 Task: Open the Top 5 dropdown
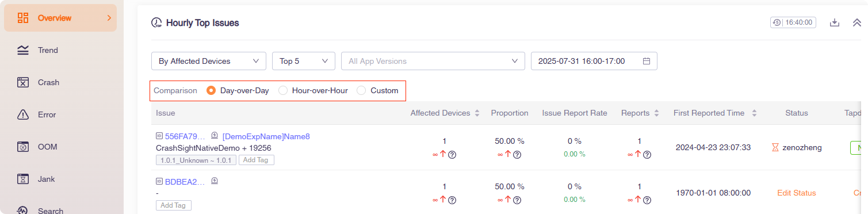click(x=304, y=61)
